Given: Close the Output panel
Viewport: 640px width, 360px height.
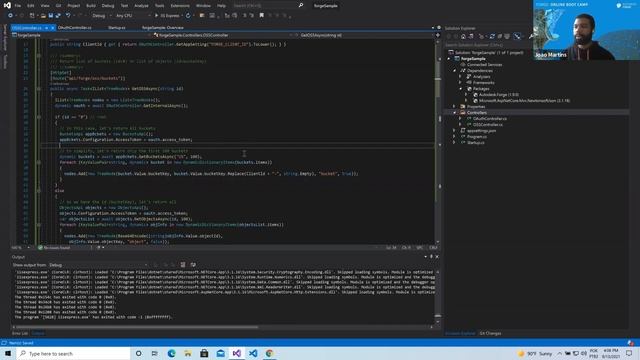Looking at the screenshot, I should (x=437, y=257).
